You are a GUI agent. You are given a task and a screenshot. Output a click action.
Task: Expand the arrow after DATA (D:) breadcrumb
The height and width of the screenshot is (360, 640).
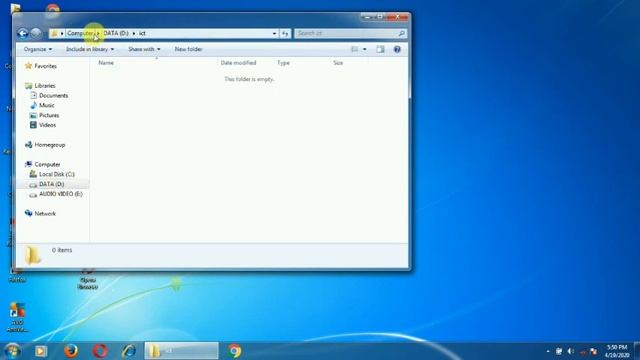134,33
